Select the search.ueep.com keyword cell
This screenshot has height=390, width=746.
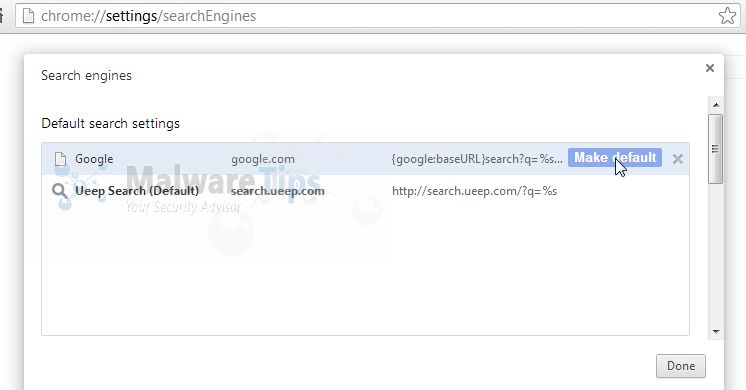point(277,191)
